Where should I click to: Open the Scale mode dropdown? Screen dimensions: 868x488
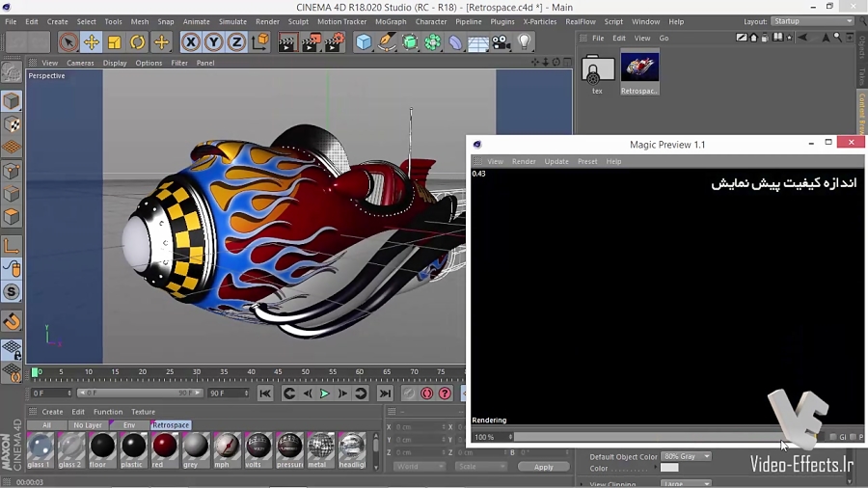click(480, 467)
